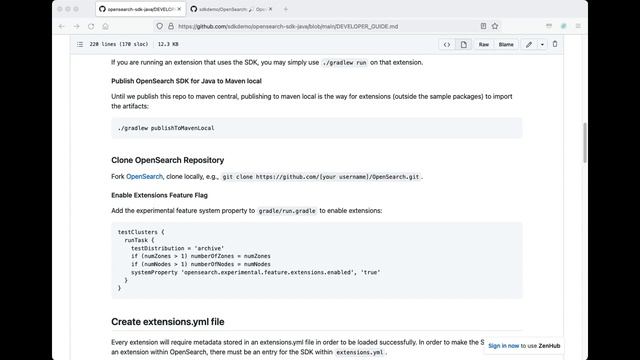The height and width of the screenshot is (360, 640).
Task: Expand the edit options dropdown arrow
Action: click(x=542, y=44)
